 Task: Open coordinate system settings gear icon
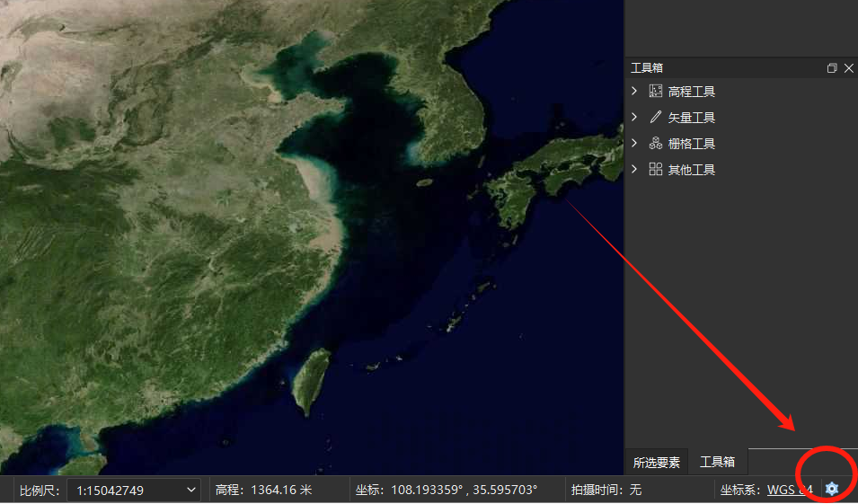[x=832, y=489]
